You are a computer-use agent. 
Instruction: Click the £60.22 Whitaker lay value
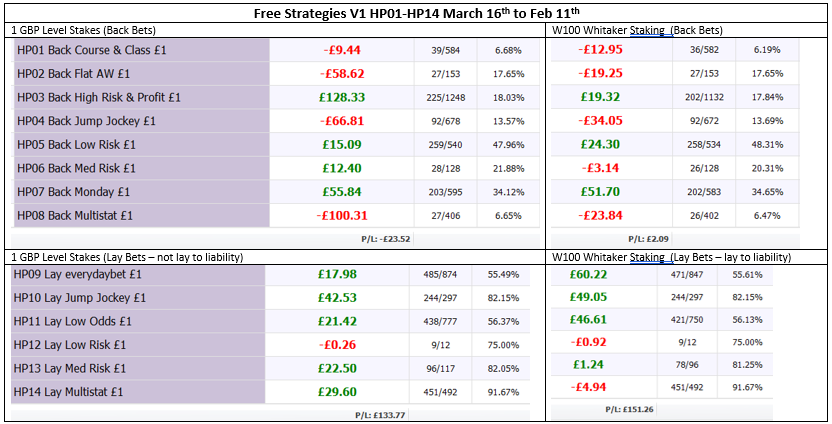coord(587,274)
